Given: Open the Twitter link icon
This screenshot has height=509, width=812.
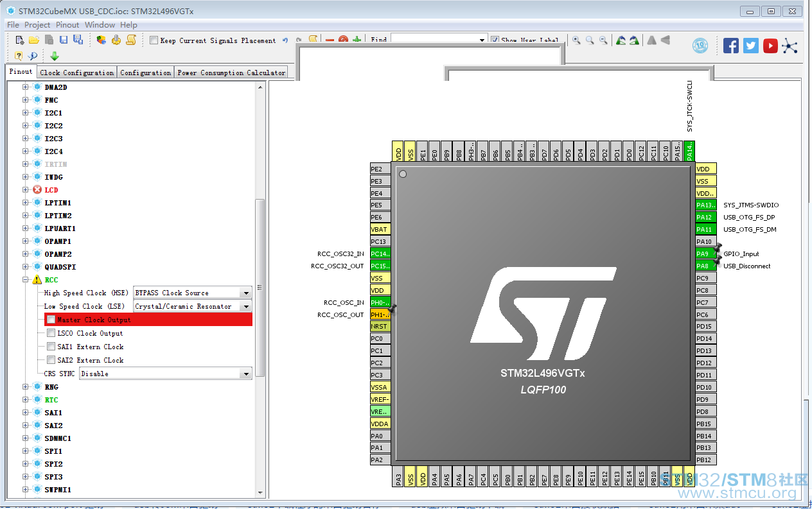Looking at the screenshot, I should tap(751, 46).
